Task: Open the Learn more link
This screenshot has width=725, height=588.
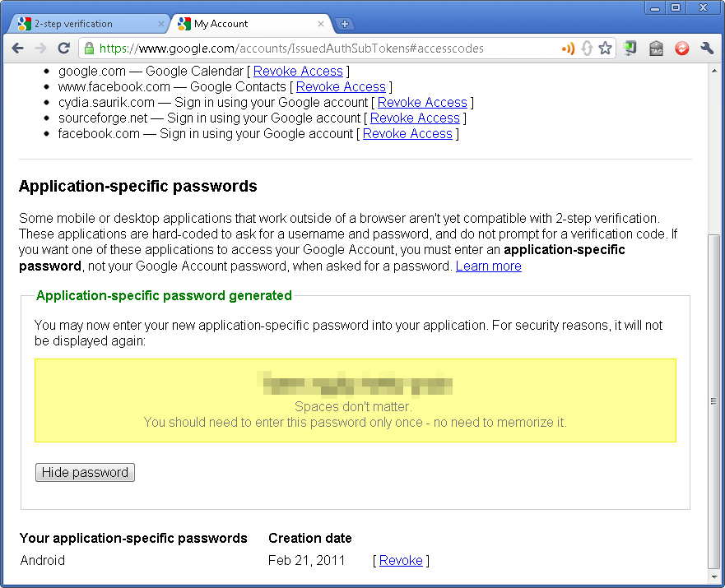Action: [488, 266]
